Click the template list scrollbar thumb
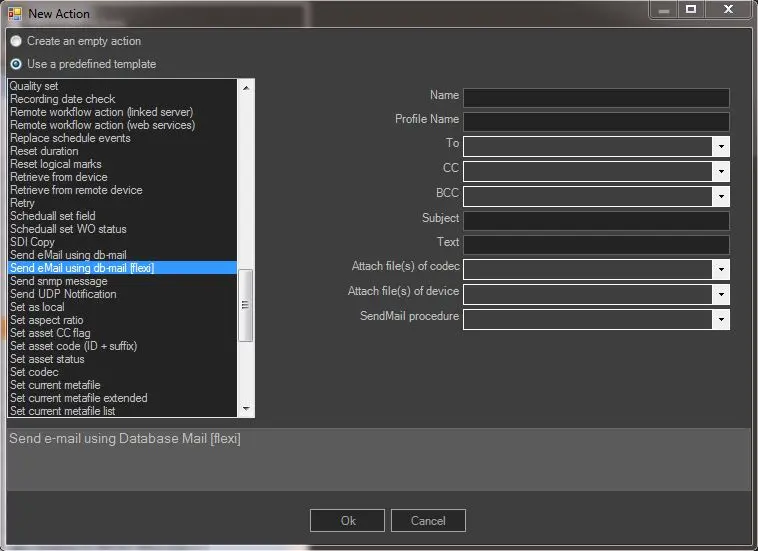This screenshot has width=758, height=551. pos(246,305)
